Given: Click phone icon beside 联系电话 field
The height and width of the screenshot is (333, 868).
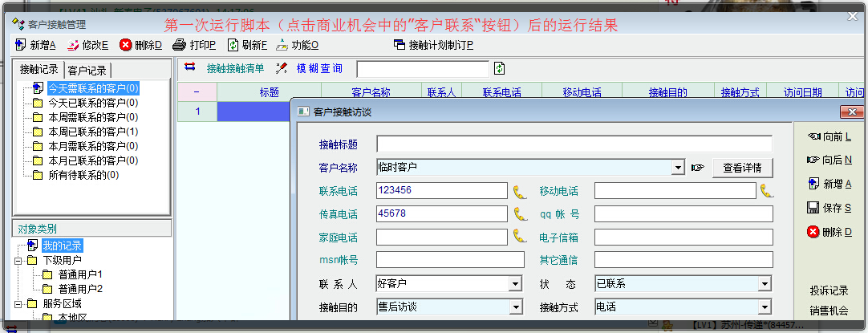Looking at the screenshot, I should tap(520, 191).
